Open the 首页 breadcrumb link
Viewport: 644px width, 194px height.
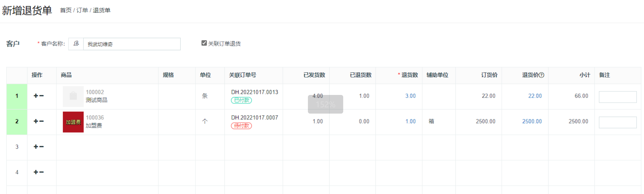coord(66,10)
